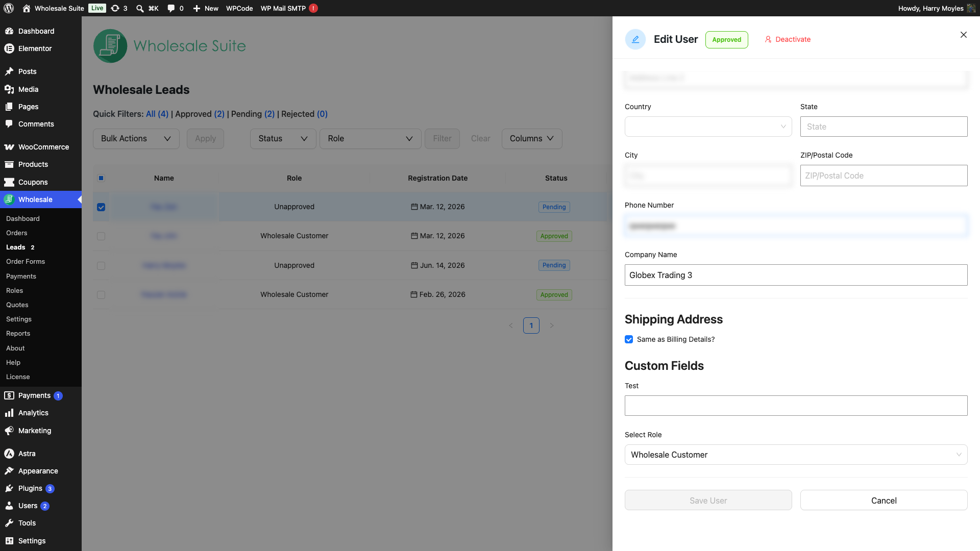
Task: Click the Astra icon in sidebar
Action: pyautogui.click(x=9, y=454)
